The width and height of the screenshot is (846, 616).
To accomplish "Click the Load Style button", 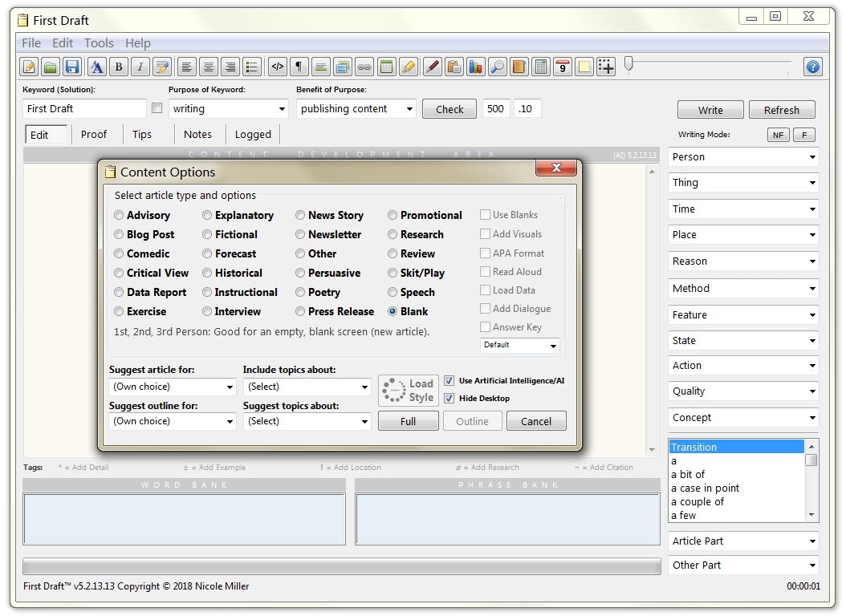I will tap(409, 391).
